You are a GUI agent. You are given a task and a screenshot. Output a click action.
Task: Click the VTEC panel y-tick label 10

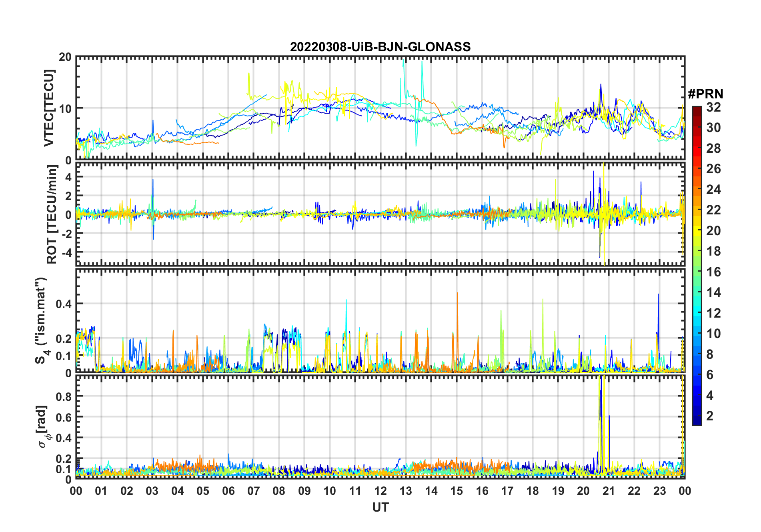pyautogui.click(x=65, y=108)
